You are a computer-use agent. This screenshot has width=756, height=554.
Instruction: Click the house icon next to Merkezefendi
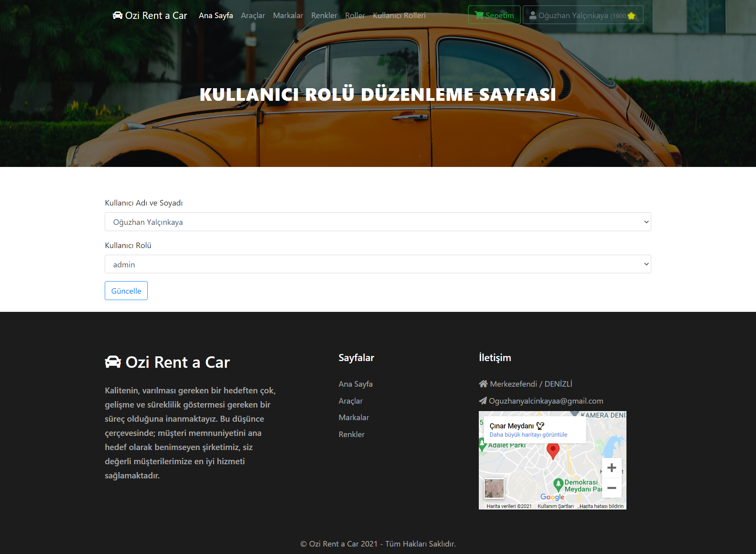click(x=483, y=384)
